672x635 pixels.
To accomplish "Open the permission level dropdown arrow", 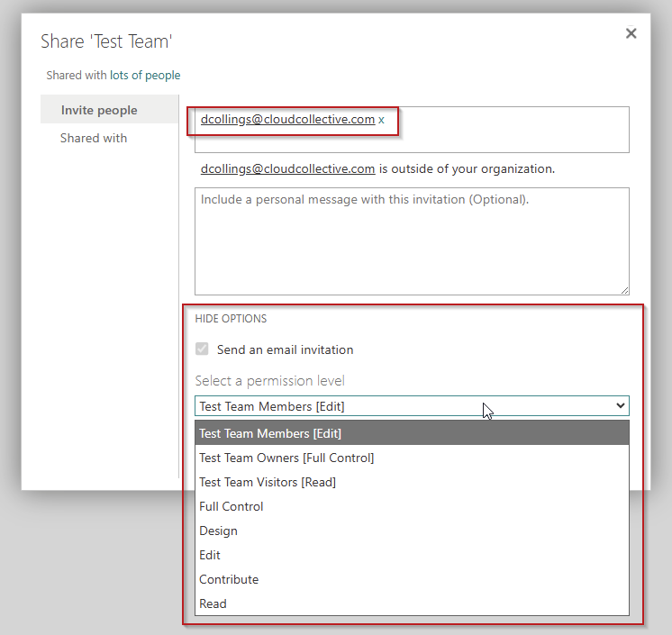I will point(620,406).
